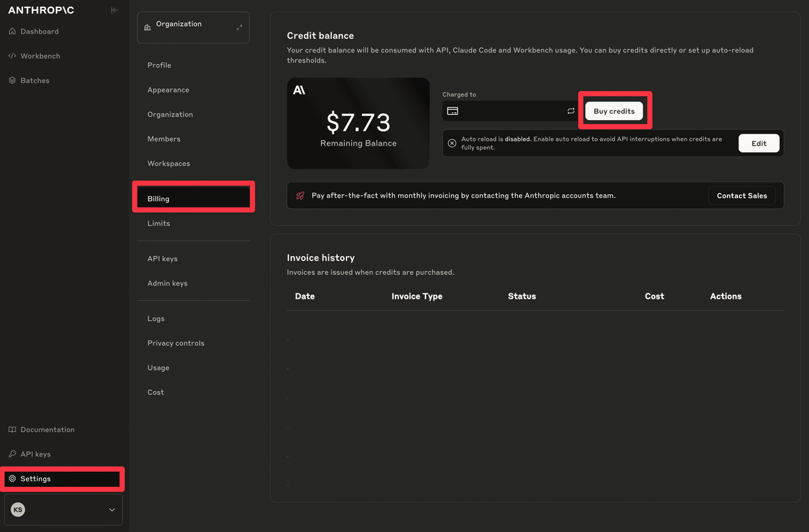Select the Workbench code icon
The width and height of the screenshot is (809, 532).
point(12,55)
